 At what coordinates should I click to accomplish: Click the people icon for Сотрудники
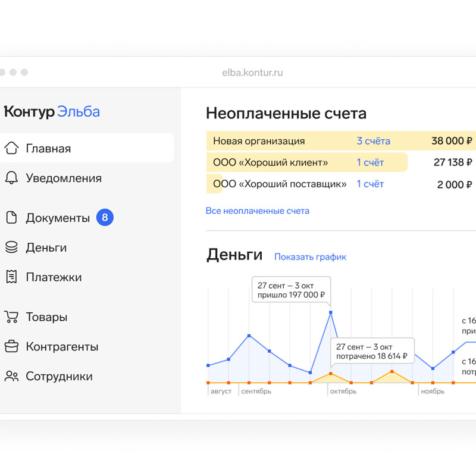[11, 377]
